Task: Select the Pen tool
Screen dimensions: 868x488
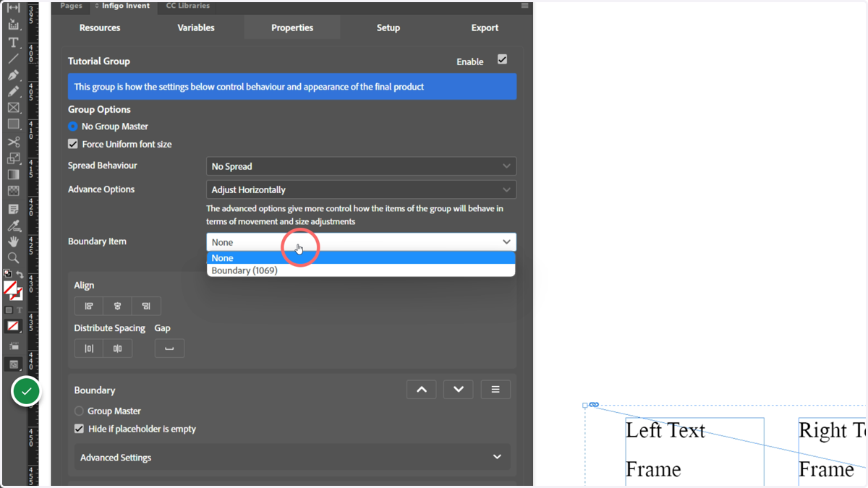Action: [13, 75]
